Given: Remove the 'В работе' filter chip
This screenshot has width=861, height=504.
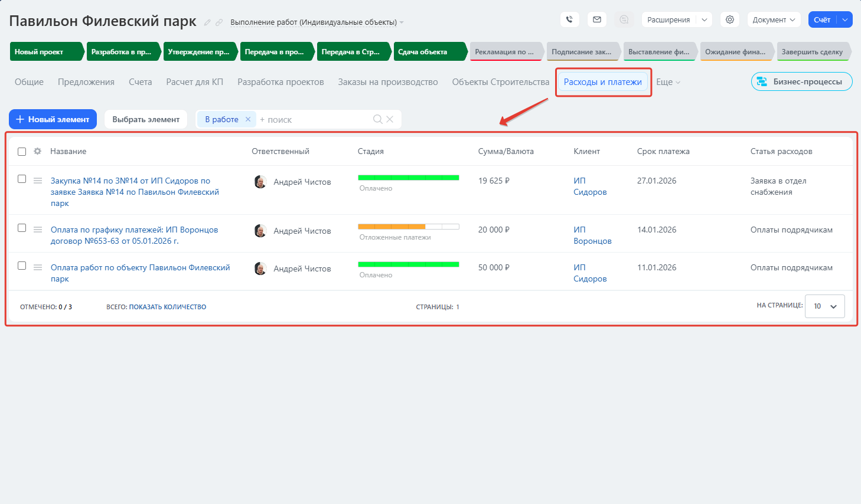Looking at the screenshot, I should click(248, 119).
